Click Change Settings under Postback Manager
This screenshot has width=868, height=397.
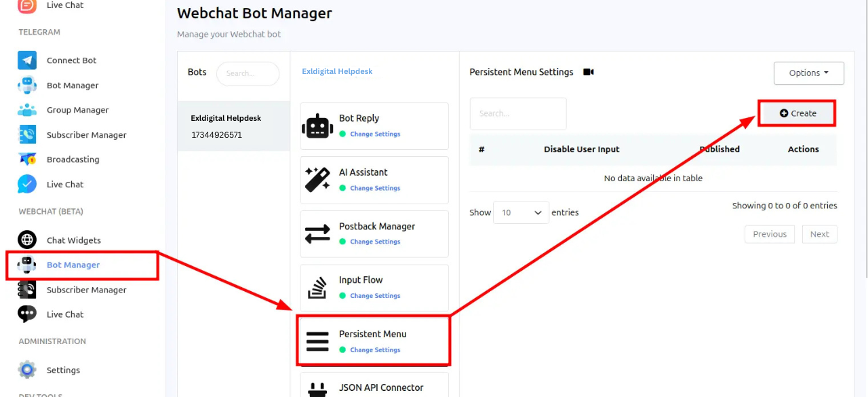(x=375, y=242)
